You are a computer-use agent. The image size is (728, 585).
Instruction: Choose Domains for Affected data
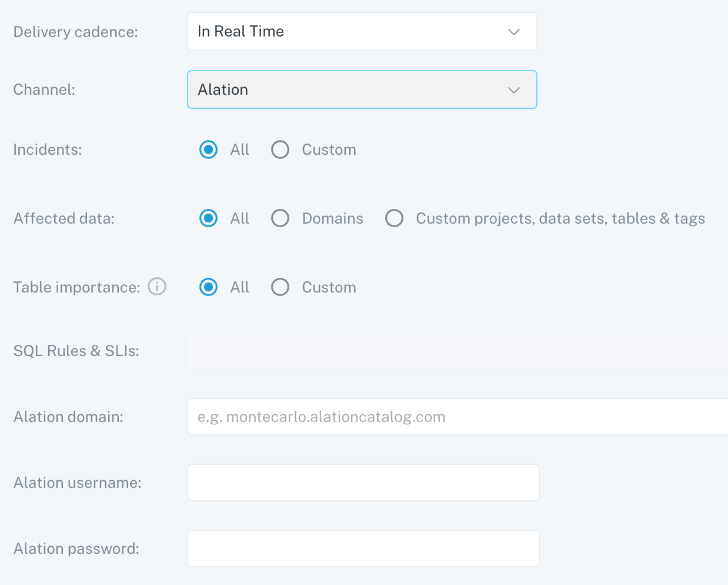[280, 218]
